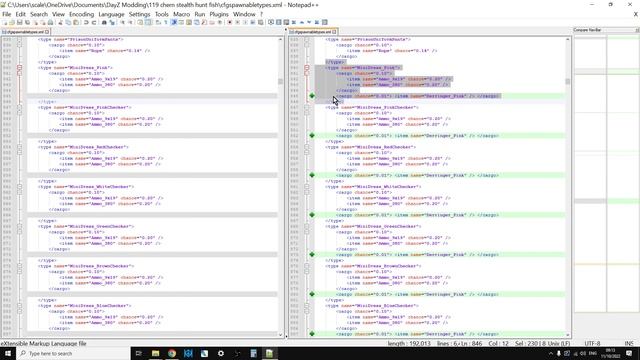Click the taskbar Type here to search box
The height and width of the screenshot is (360, 640).
pos(73,353)
